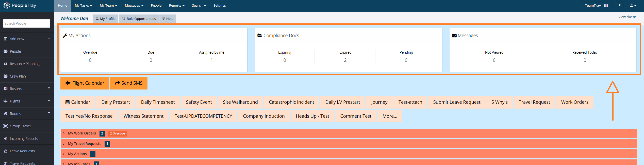Image resolution: width=644 pixels, height=165 pixels.
Task: Click the Leave Requests thumbs-up icon
Action: [x=6, y=151]
